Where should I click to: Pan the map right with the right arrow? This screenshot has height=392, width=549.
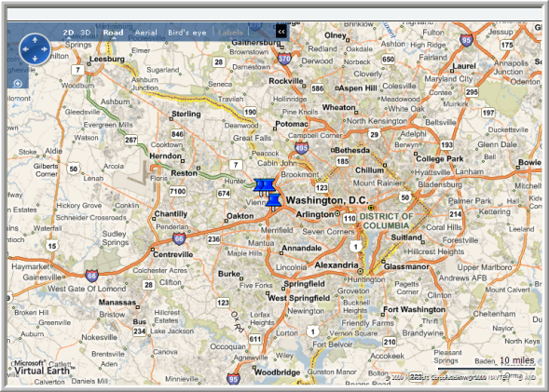44,49
